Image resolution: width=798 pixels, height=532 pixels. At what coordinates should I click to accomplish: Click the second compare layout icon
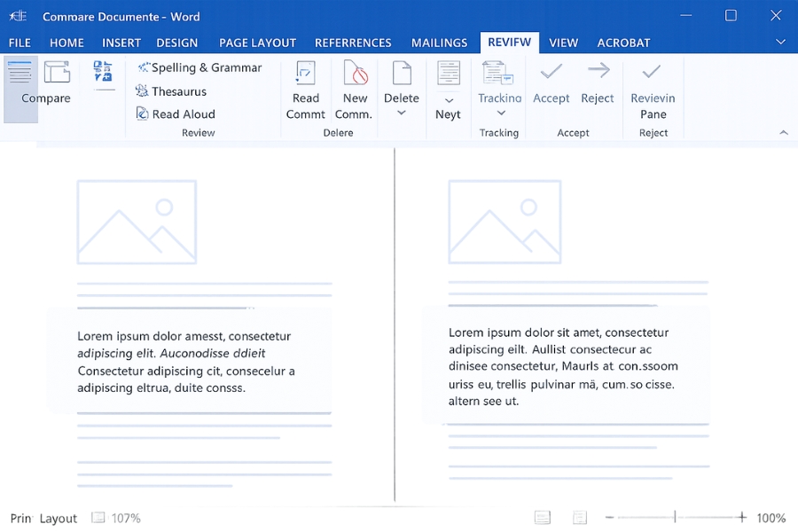(x=58, y=73)
